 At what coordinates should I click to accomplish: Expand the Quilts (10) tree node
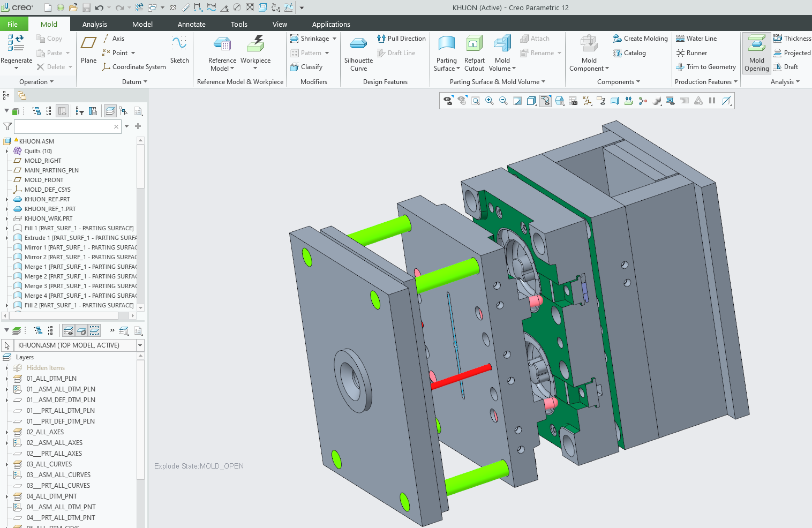click(7, 151)
